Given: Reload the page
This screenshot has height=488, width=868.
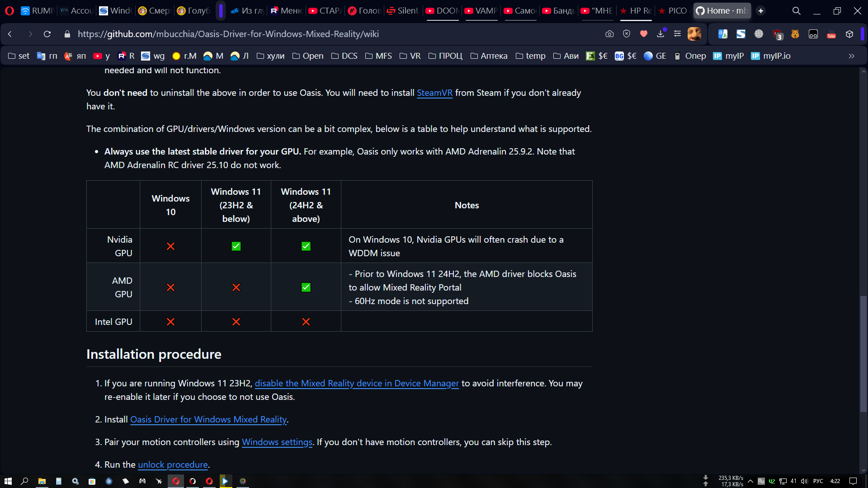Looking at the screenshot, I should pos(47,34).
